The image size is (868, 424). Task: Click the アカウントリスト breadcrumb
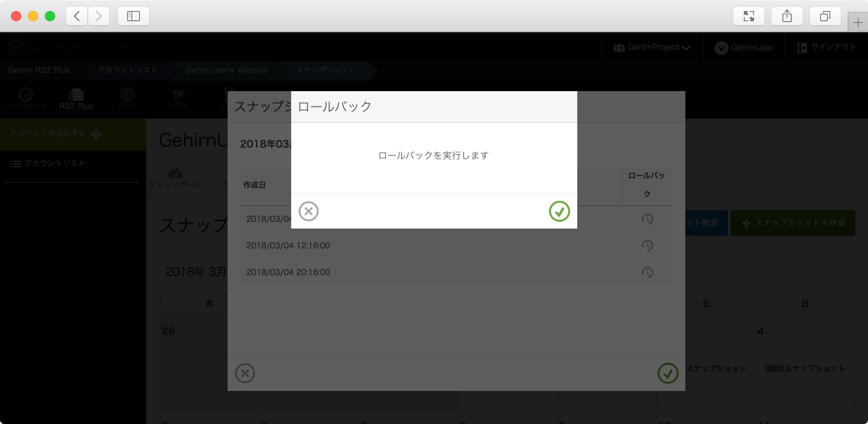coord(127,70)
